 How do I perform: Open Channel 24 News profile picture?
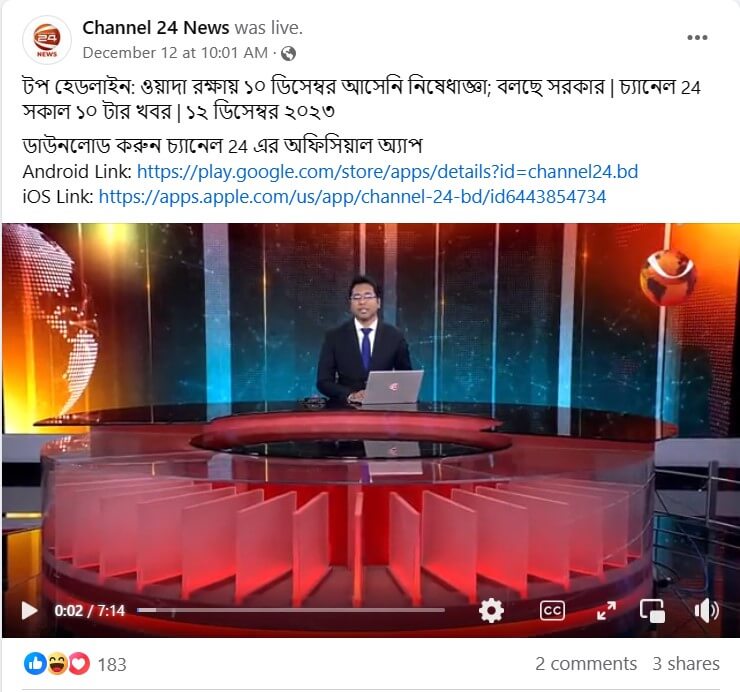pyautogui.click(x=47, y=40)
